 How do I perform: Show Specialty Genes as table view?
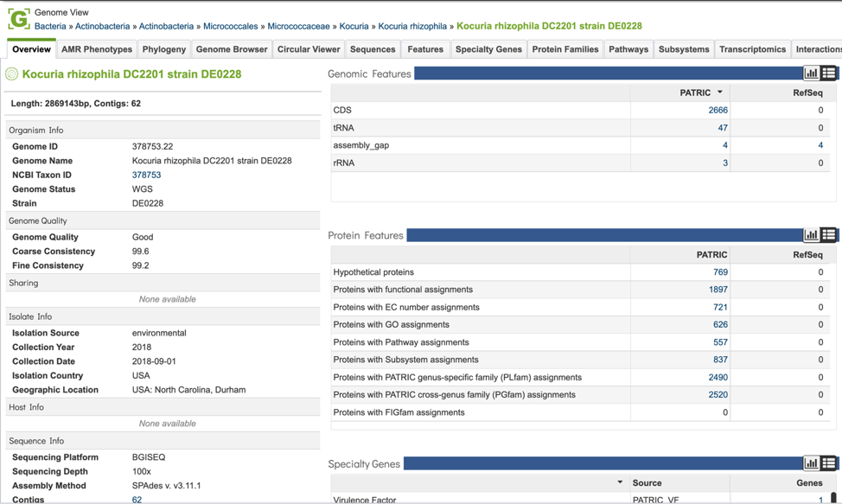(x=828, y=463)
